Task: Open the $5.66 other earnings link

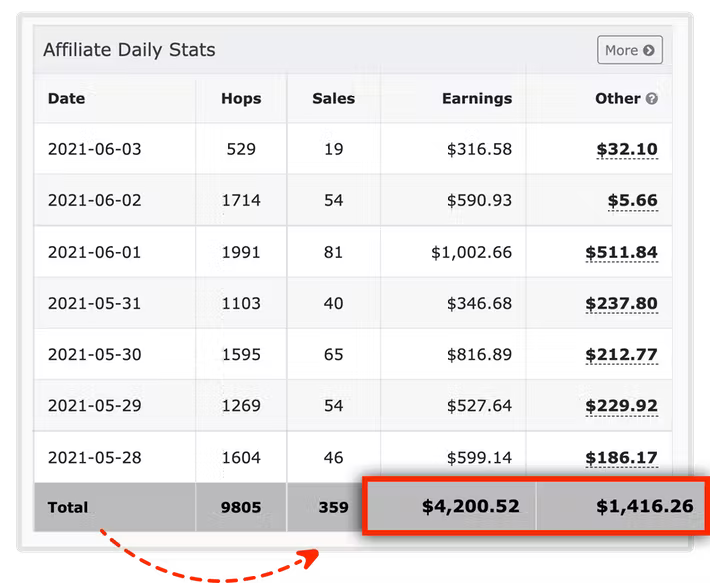Action: click(633, 201)
